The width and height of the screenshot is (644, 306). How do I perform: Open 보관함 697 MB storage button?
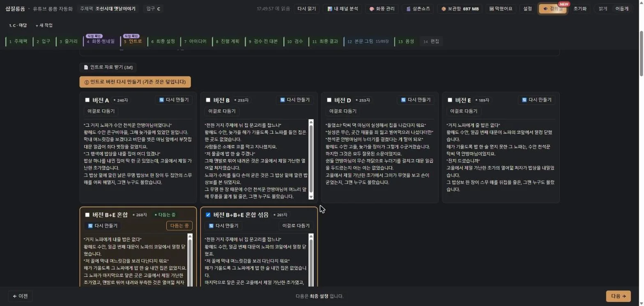click(460, 9)
